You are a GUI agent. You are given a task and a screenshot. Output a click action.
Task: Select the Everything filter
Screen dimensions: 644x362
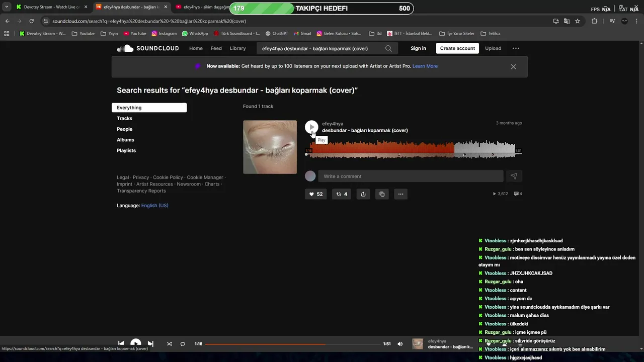149,108
